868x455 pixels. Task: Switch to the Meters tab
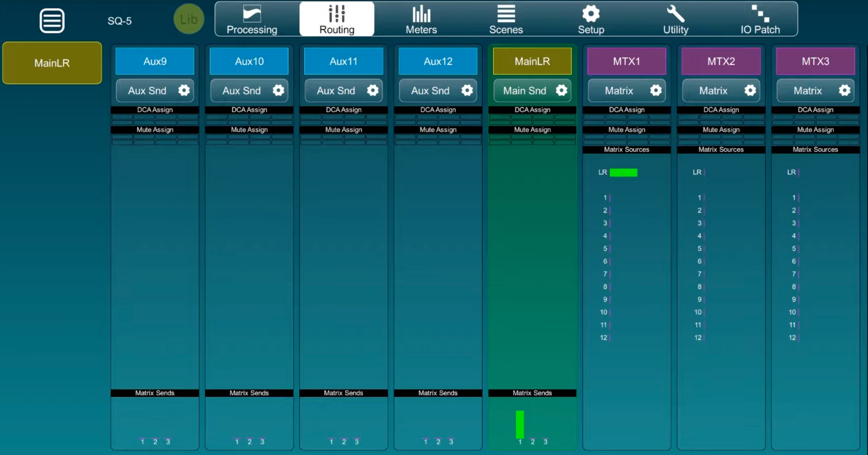pos(421,19)
